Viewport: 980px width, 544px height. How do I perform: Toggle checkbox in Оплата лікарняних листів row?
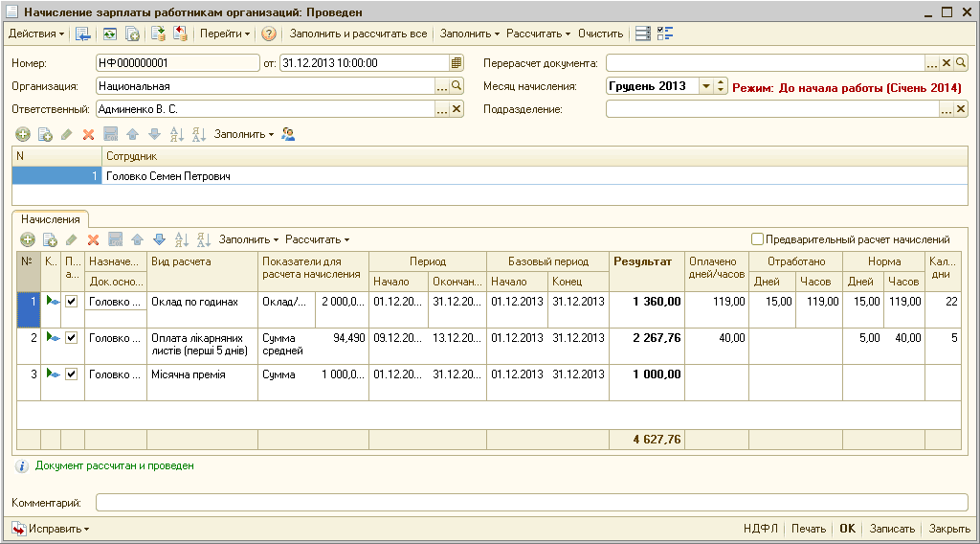[x=72, y=338]
